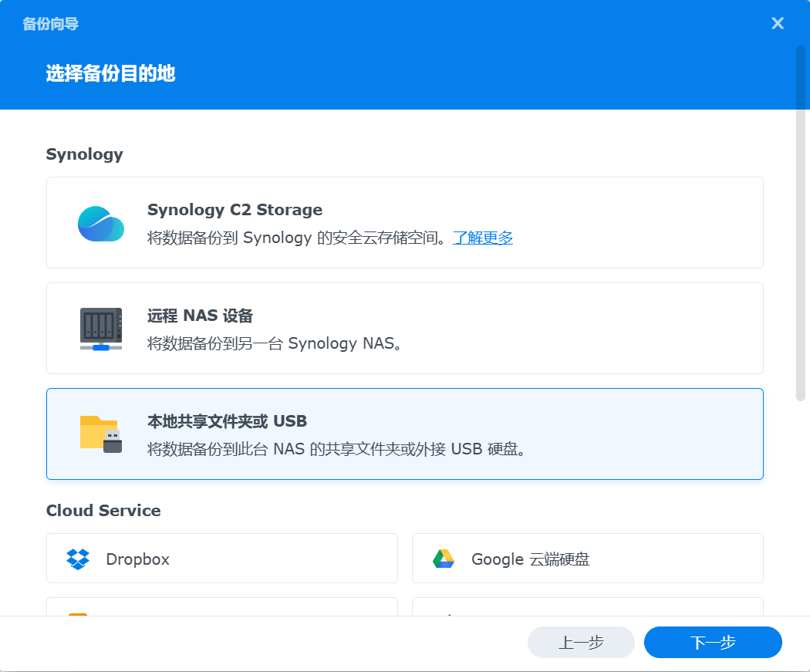Click the Synology C2 Storage cloud icon
The width and height of the screenshot is (810, 672).
[101, 224]
